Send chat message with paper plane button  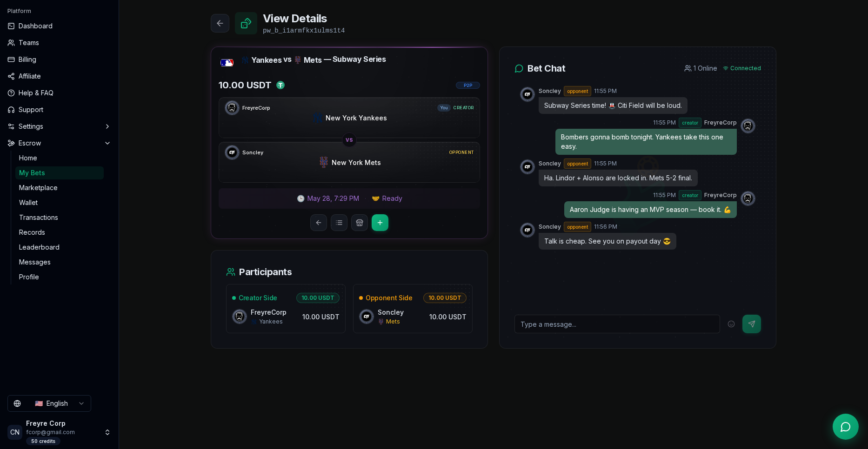(x=752, y=324)
